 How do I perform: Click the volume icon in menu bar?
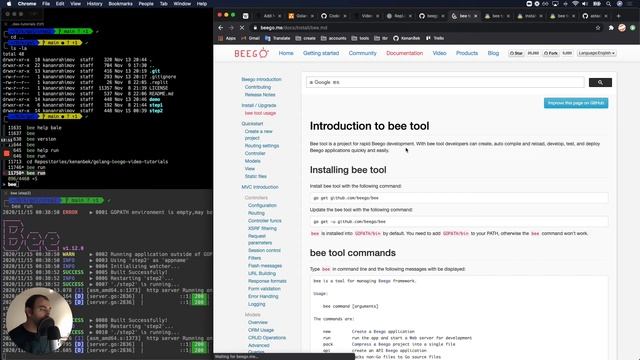pyautogui.click(x=585, y=4)
